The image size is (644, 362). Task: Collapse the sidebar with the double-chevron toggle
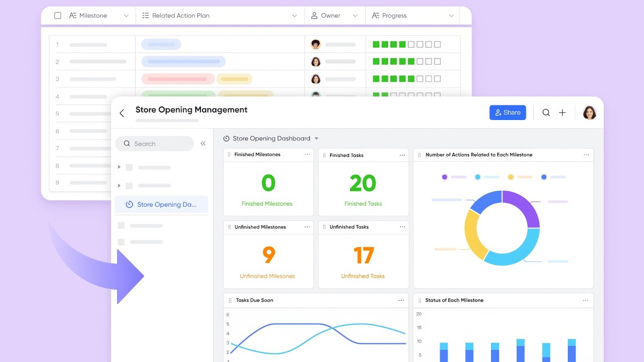203,143
